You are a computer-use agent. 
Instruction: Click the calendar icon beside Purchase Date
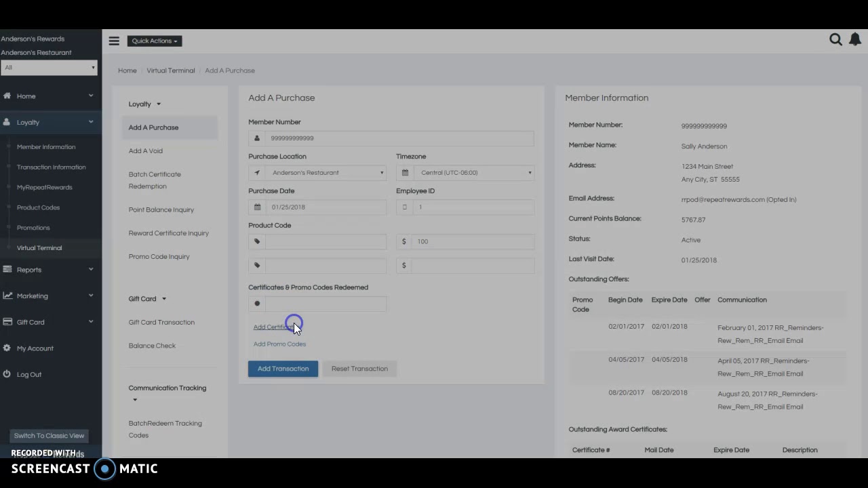(257, 207)
